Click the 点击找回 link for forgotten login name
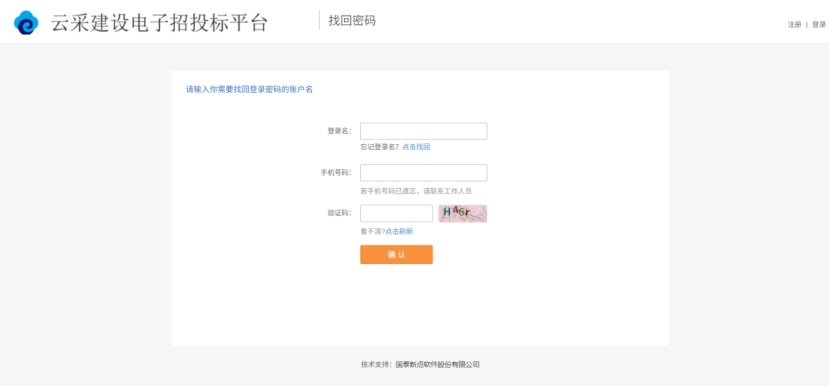The height and width of the screenshot is (386, 830). click(416, 147)
